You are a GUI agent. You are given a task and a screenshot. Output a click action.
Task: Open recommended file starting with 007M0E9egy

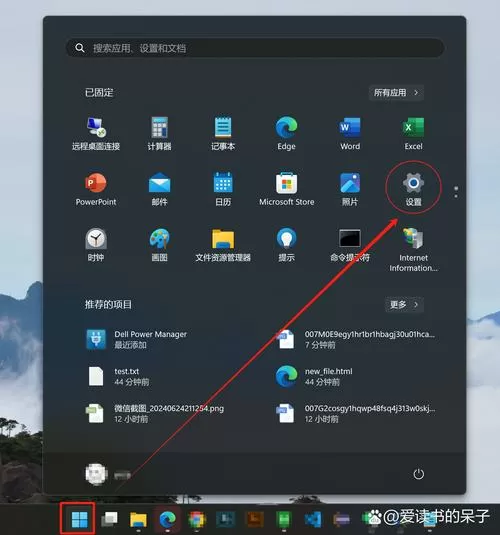coord(355,339)
